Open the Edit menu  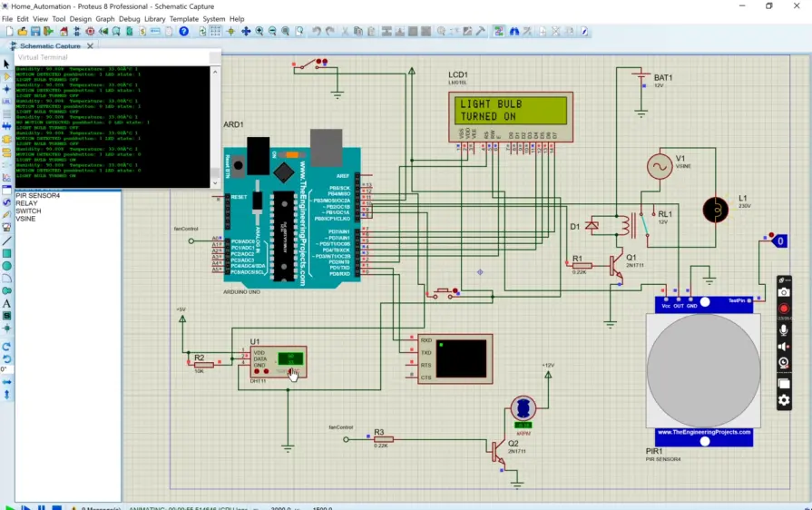[x=23, y=19]
